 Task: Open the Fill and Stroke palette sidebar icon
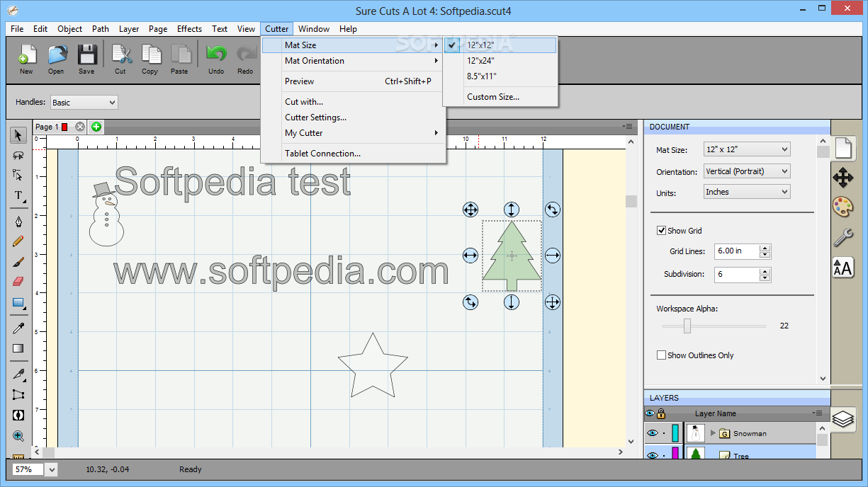(x=842, y=207)
